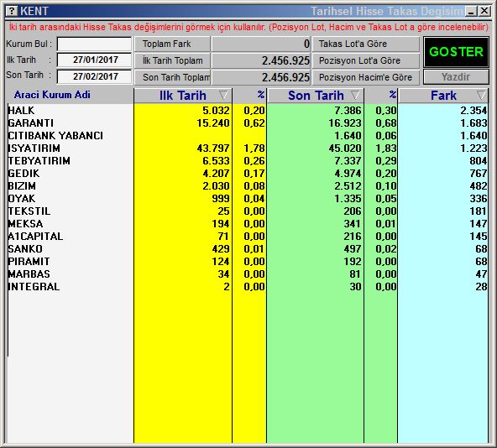Select the OYAK row

(248, 199)
